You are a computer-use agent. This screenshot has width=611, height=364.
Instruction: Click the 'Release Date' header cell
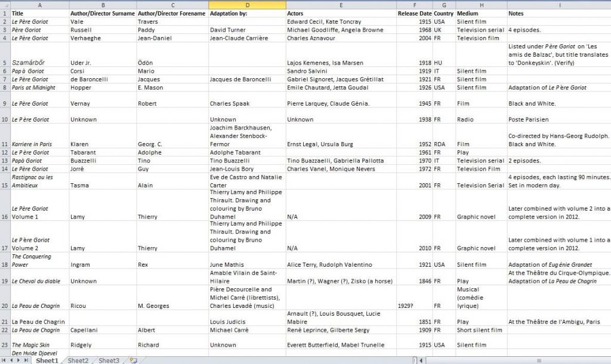click(x=414, y=13)
